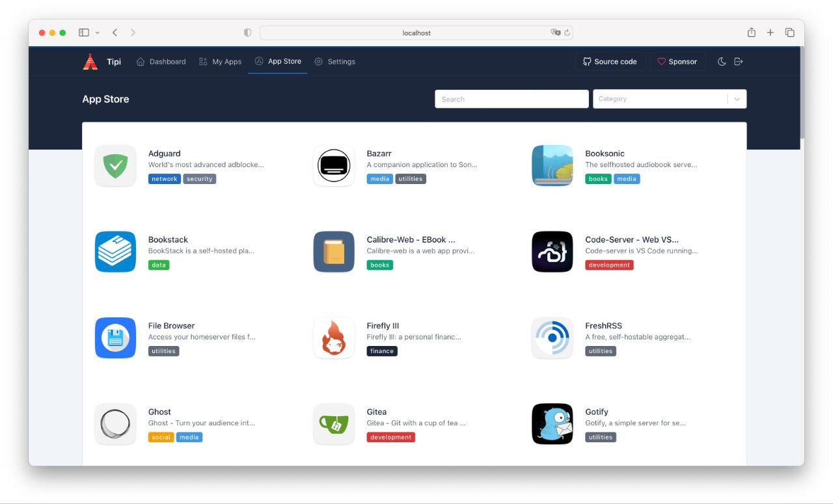Reload the localhost page
The image size is (833, 504).
point(567,33)
